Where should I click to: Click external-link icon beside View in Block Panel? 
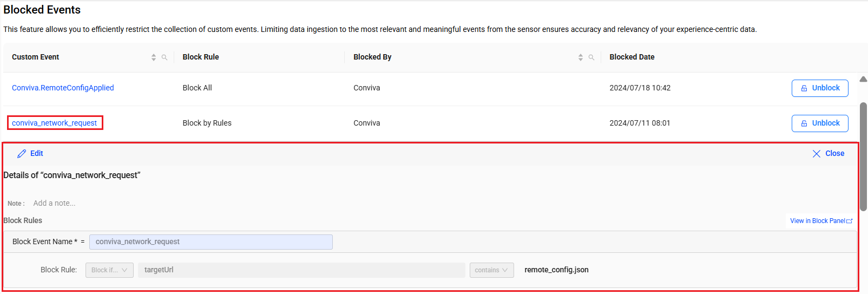[x=850, y=221]
